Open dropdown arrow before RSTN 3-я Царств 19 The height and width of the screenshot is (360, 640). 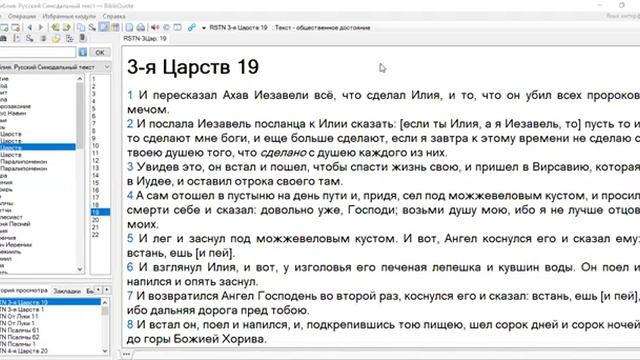204,28
